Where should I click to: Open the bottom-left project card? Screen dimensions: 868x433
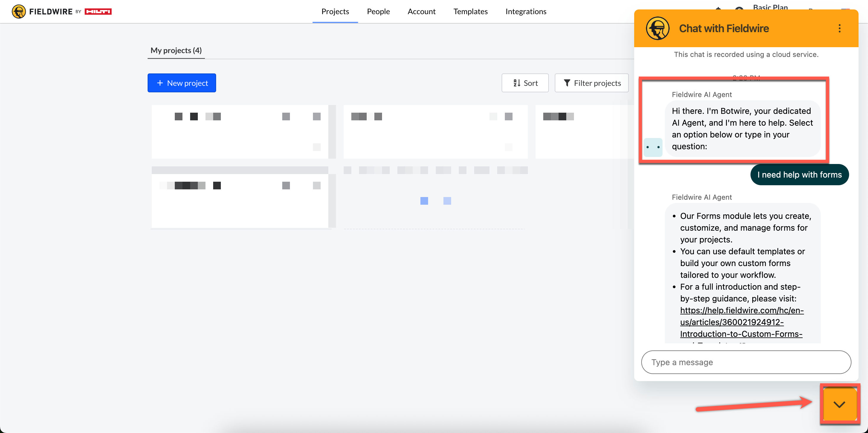coord(240,201)
